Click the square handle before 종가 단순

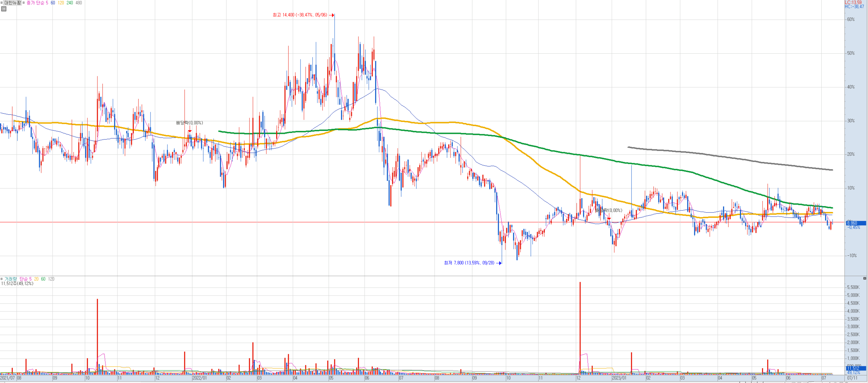coord(24,3)
